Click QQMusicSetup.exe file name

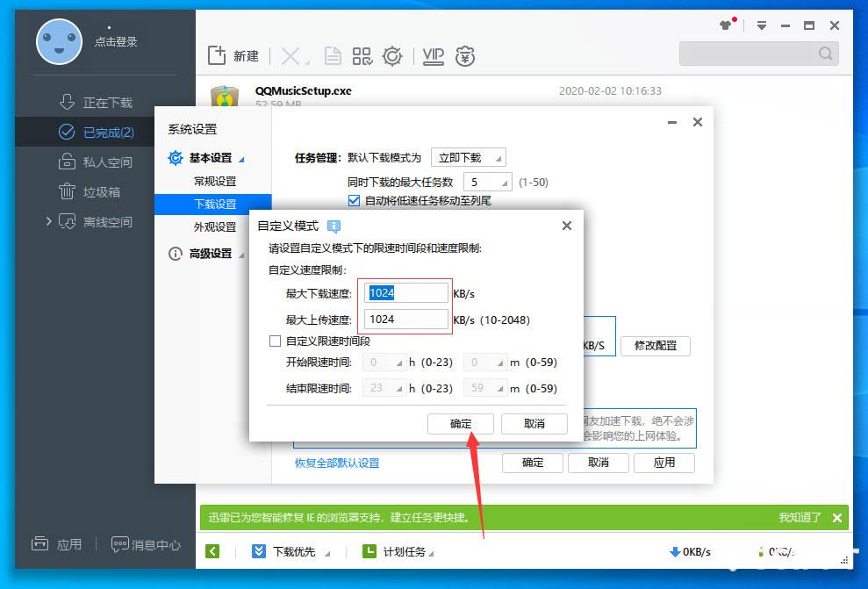[x=304, y=90]
